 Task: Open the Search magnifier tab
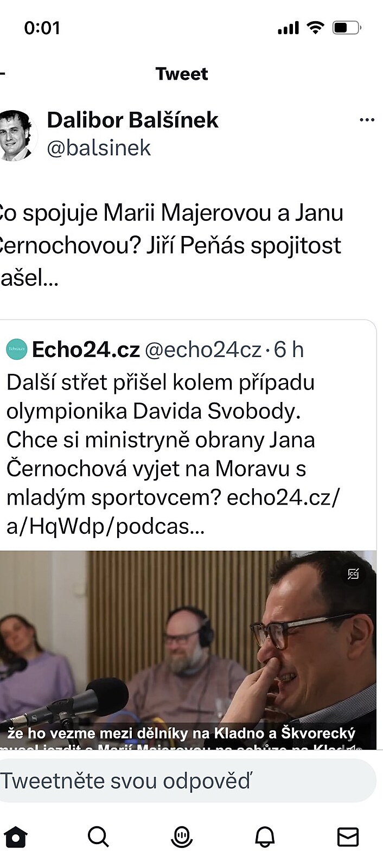point(98,837)
